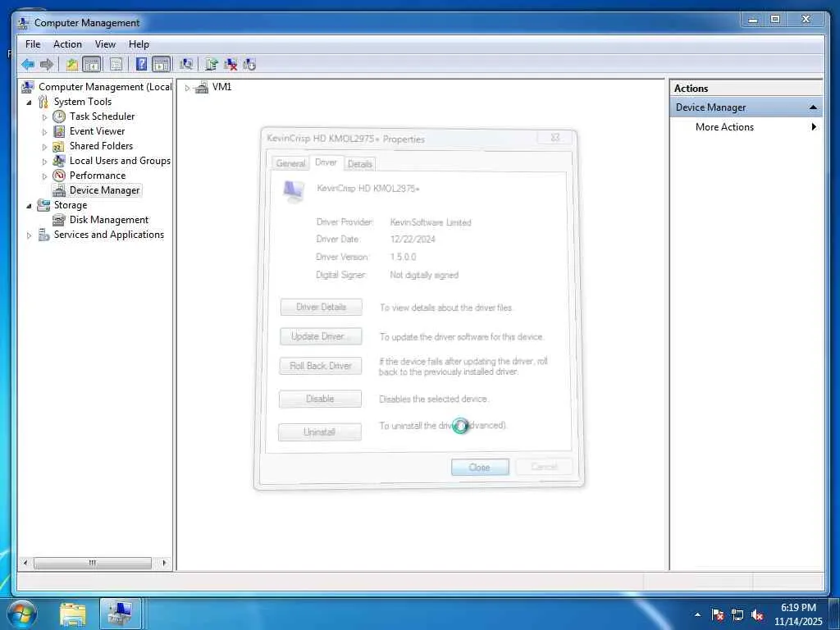Scan for hardware changes toolbar icon
This screenshot has width=840, height=630.
coord(186,65)
